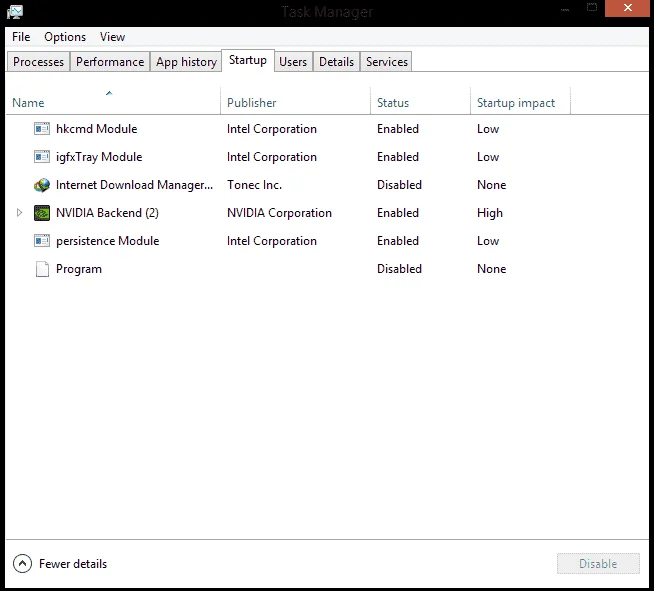Click NVIDIA Corporation publisher cell

click(279, 213)
